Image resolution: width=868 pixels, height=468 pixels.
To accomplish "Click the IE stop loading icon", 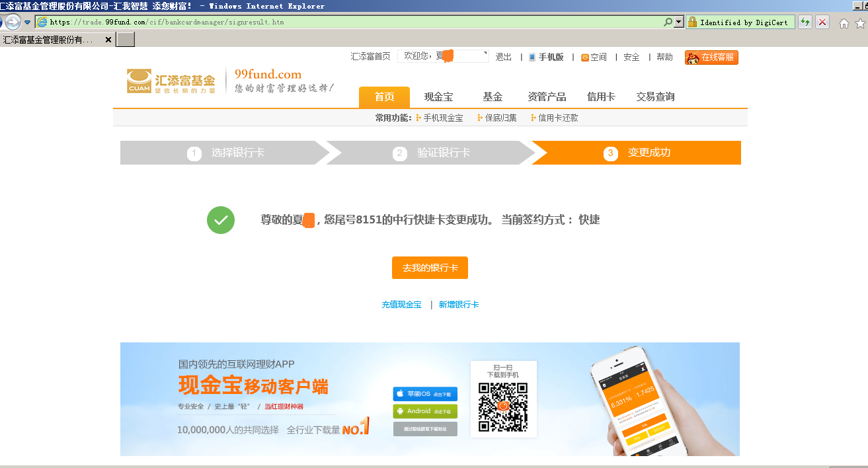I will 822,22.
